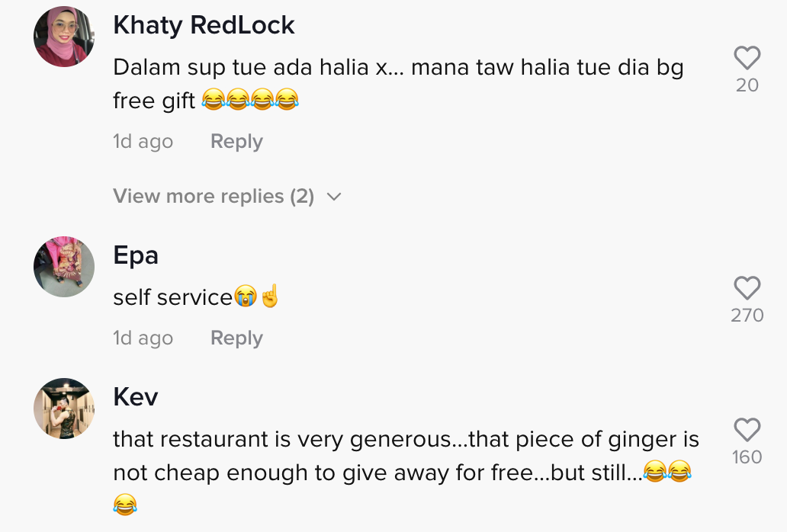Reply to Khaty RedLock's comment
The width and height of the screenshot is (787, 532).
click(236, 142)
